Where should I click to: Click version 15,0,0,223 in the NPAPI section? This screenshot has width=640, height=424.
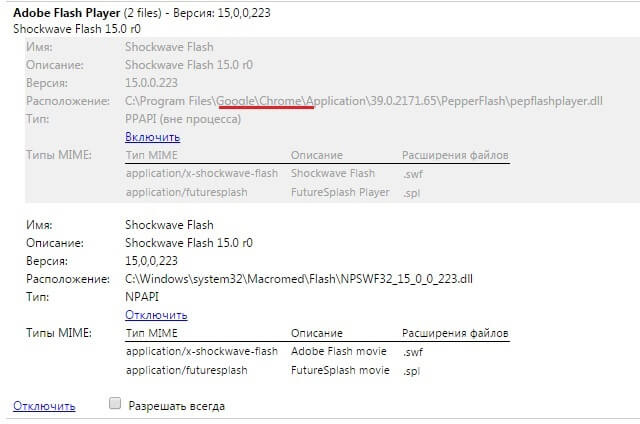tap(151, 261)
